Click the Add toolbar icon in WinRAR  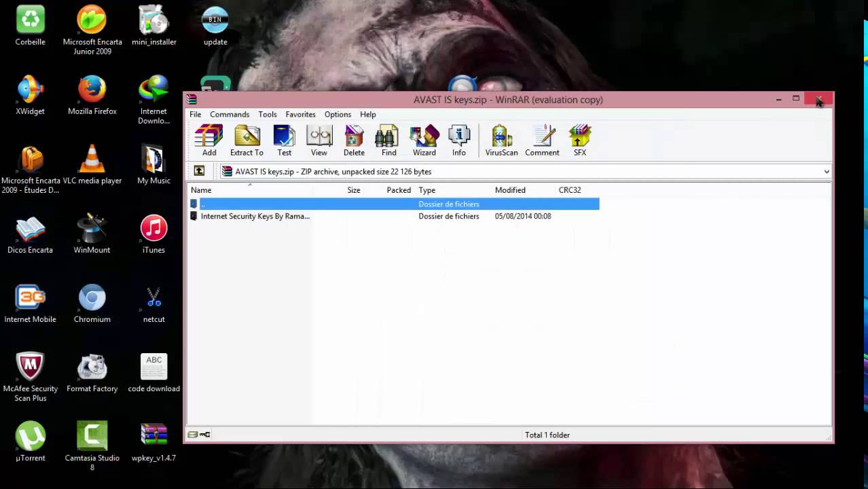(x=209, y=141)
